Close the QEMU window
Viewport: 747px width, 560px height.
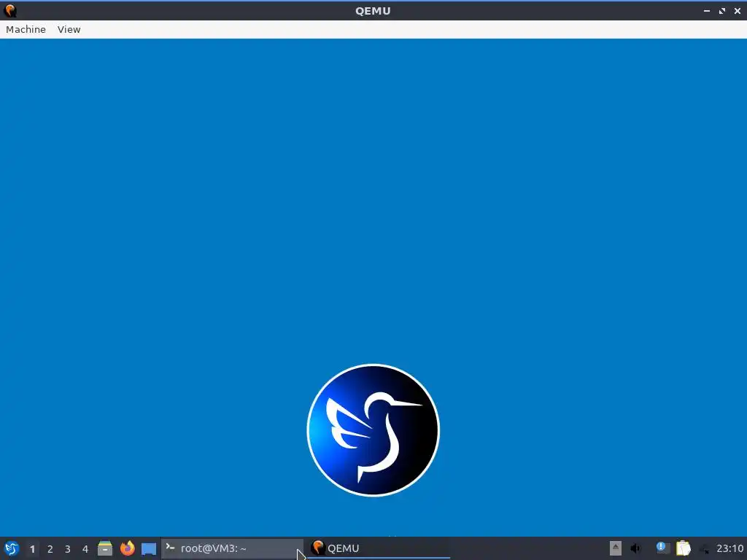(738, 11)
